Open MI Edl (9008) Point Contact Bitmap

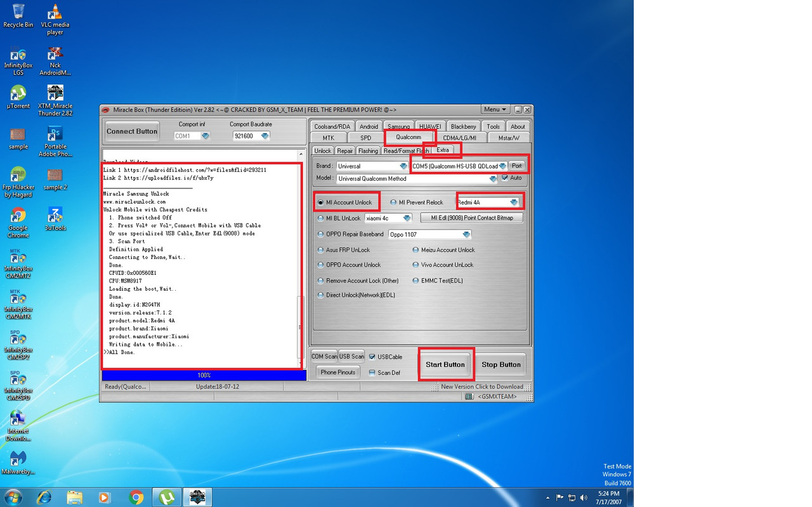(472, 218)
